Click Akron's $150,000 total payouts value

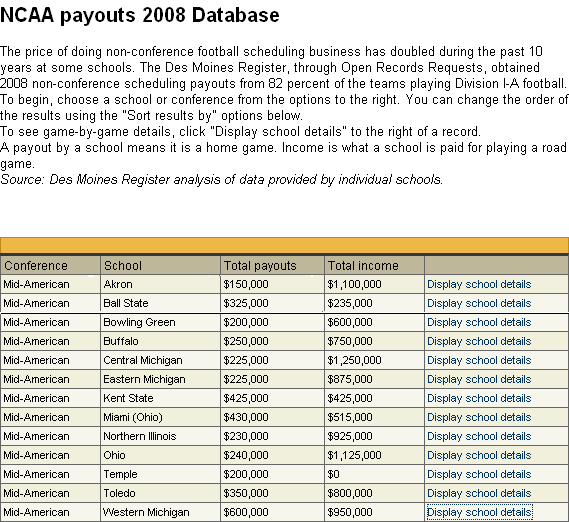(x=246, y=284)
